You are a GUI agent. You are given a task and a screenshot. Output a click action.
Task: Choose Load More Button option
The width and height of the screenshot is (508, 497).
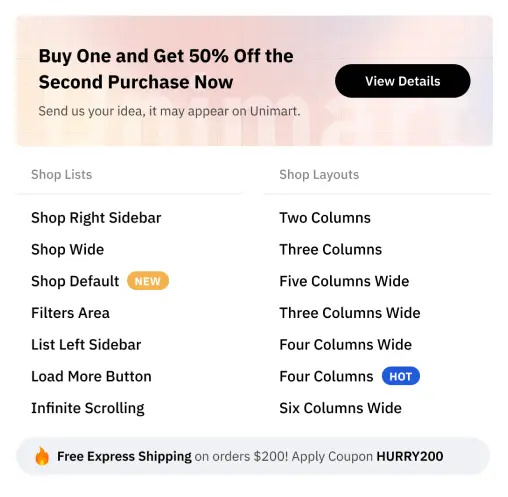click(x=91, y=376)
